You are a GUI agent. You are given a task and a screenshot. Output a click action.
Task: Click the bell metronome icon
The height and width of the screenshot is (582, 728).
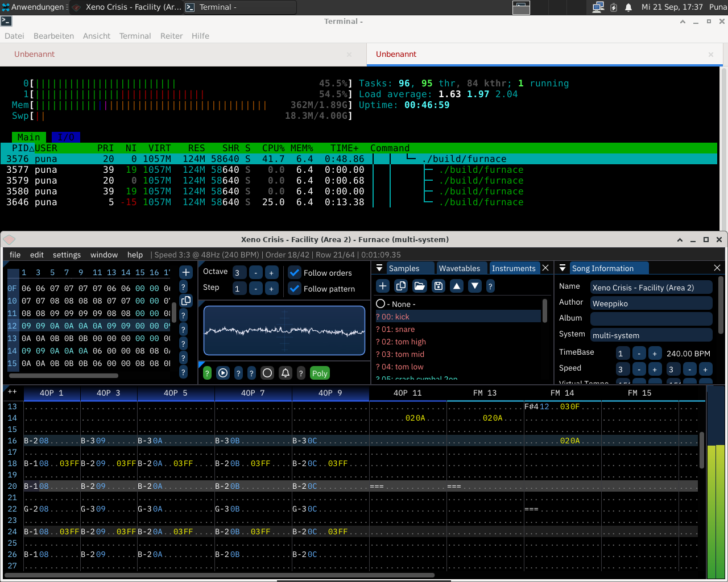click(x=286, y=373)
